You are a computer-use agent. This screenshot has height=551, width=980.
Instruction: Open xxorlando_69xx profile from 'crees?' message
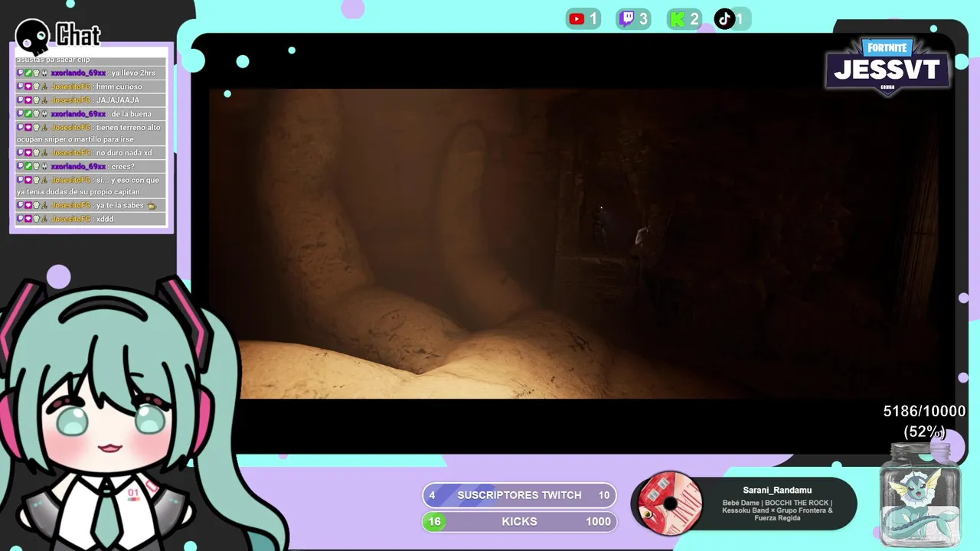(78, 167)
